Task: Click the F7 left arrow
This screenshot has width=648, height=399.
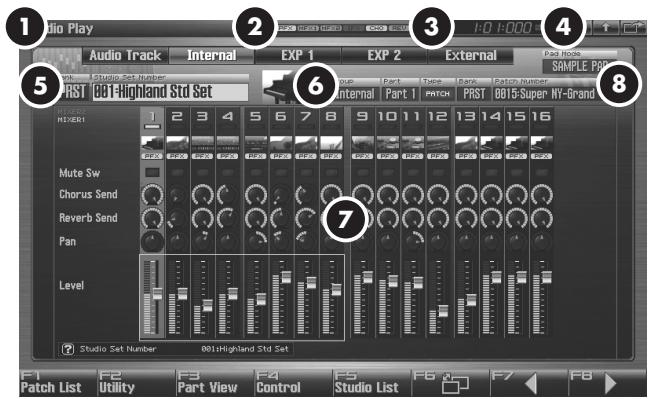Action: [531, 384]
